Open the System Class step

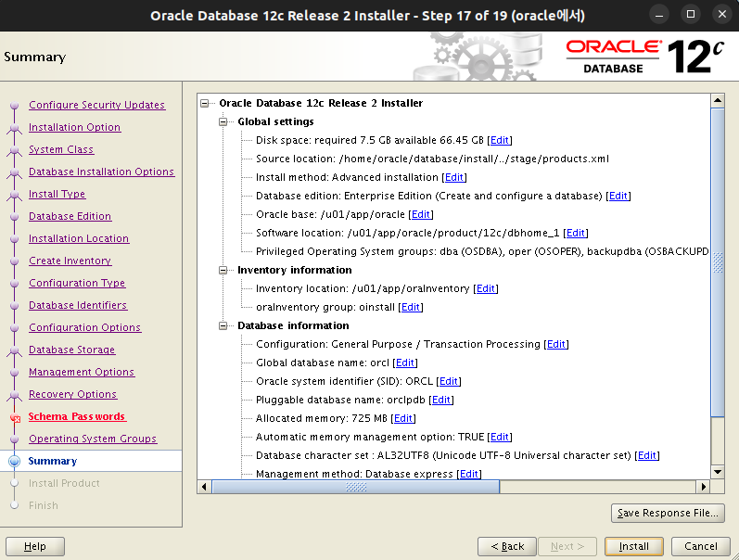pyautogui.click(x=61, y=149)
